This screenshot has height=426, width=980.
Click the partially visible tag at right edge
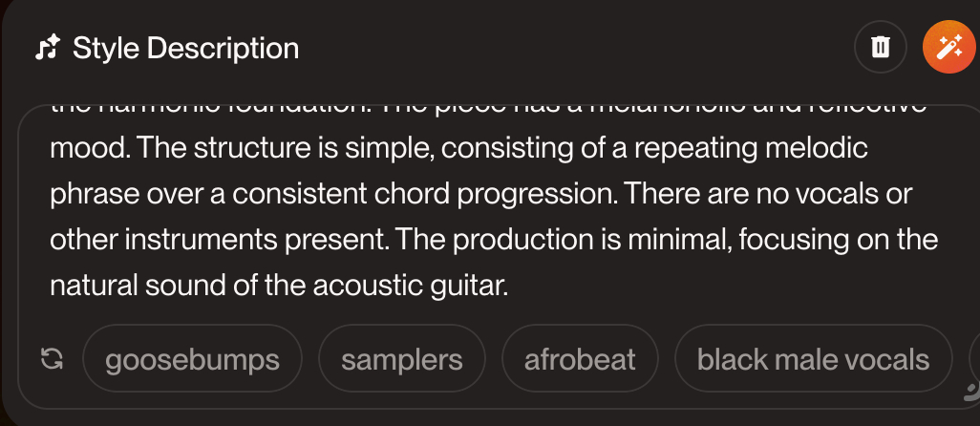point(973,359)
